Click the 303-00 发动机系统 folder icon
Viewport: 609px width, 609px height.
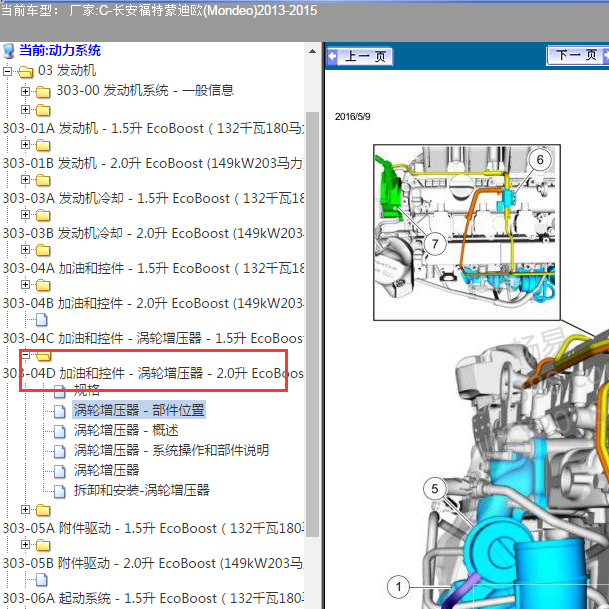43,92
